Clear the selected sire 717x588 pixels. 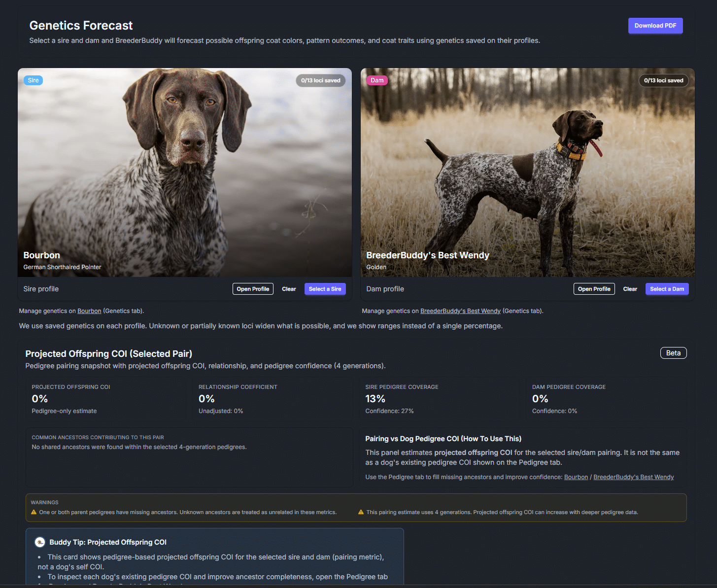click(x=289, y=289)
